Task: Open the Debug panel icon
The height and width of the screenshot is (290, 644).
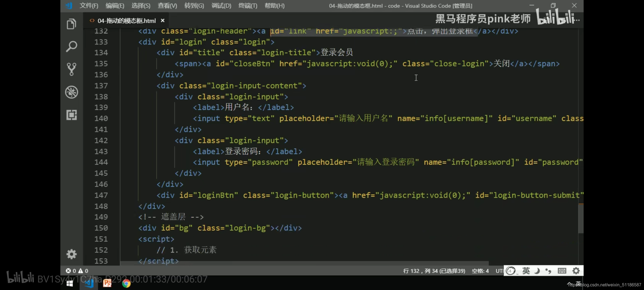Action: (71, 92)
